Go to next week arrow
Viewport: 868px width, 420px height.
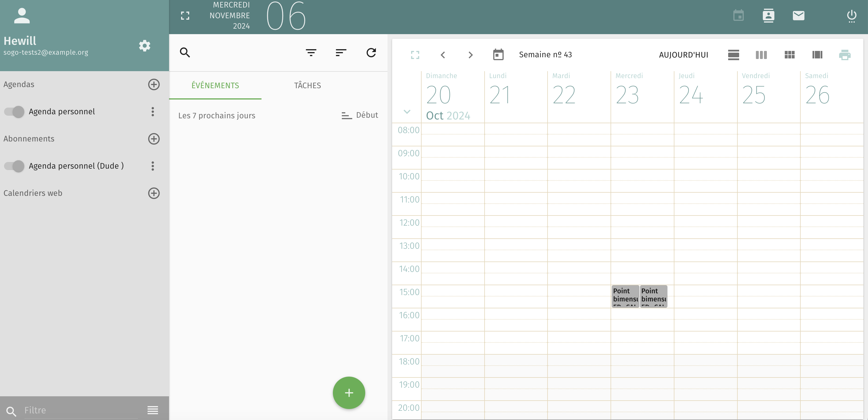coord(470,55)
